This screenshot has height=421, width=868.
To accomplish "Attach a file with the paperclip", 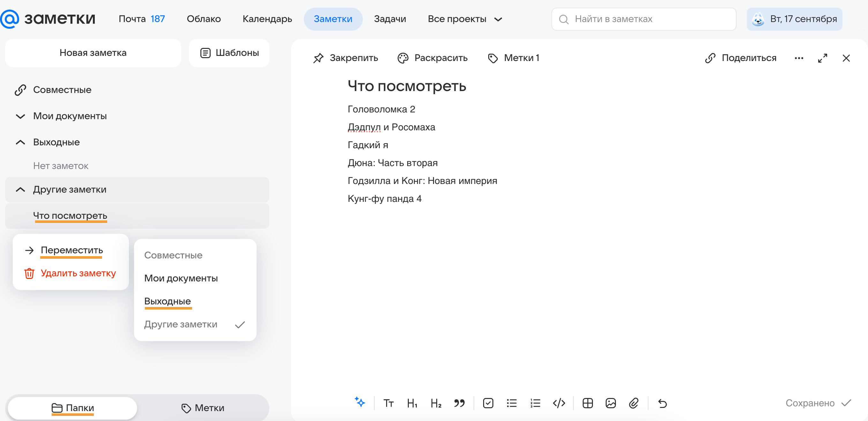I will point(634,403).
